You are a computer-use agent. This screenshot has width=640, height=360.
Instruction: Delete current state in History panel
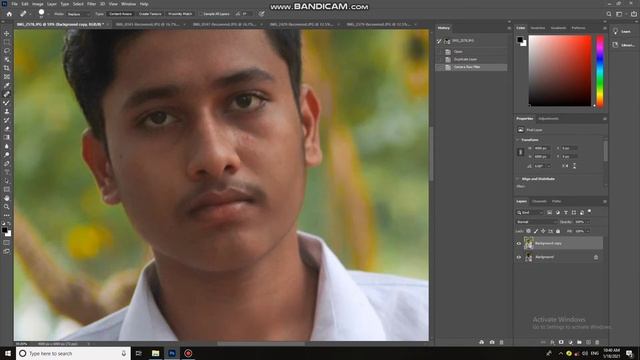(x=502, y=342)
